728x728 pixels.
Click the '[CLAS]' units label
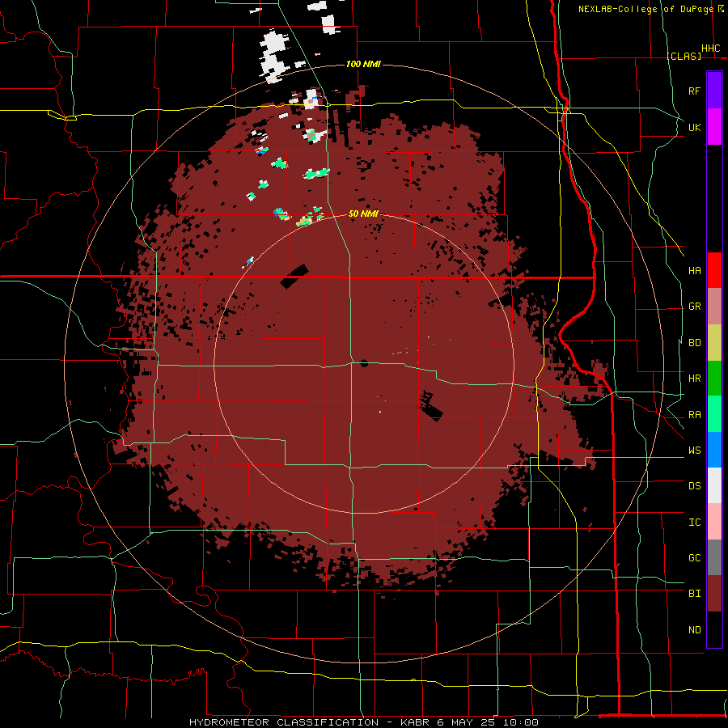pyautogui.click(x=684, y=57)
